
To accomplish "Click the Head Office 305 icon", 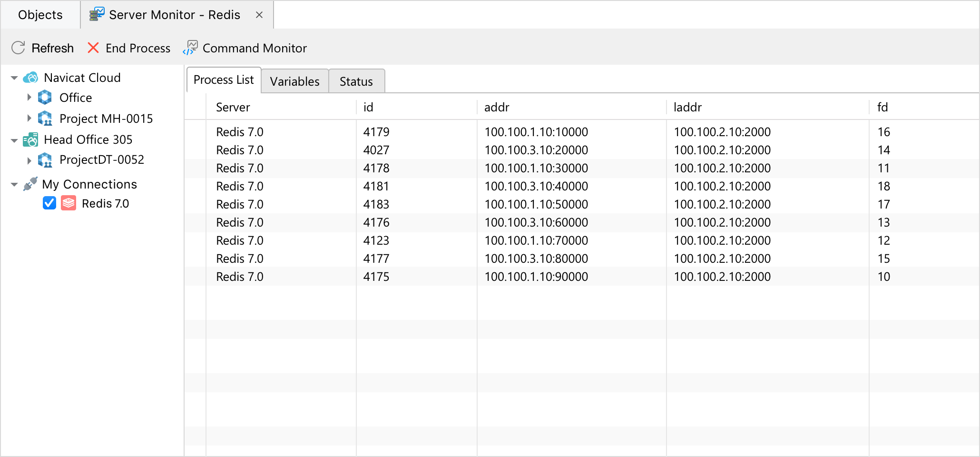I will (x=30, y=139).
